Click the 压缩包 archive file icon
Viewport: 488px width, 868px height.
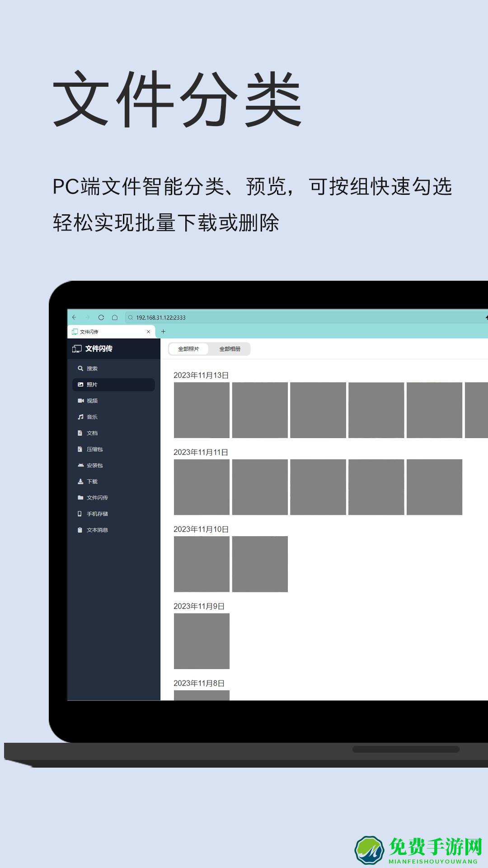(x=80, y=449)
